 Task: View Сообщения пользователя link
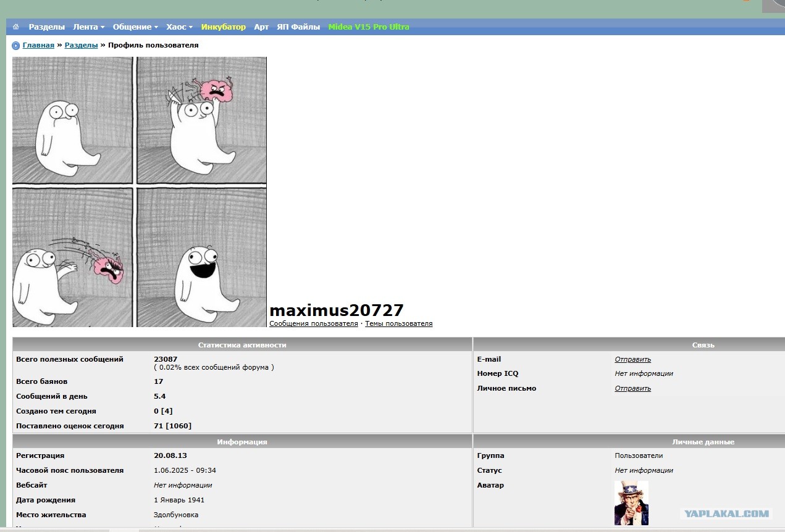point(314,323)
